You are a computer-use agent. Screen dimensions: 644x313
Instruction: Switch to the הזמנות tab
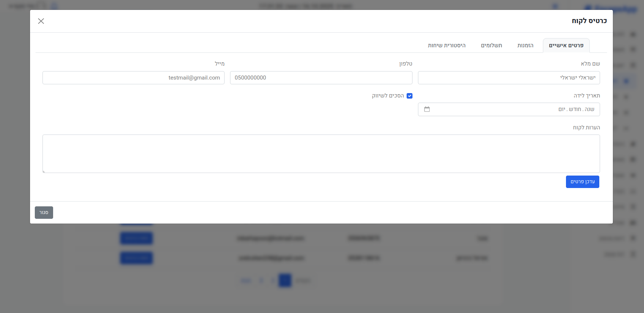point(525,45)
